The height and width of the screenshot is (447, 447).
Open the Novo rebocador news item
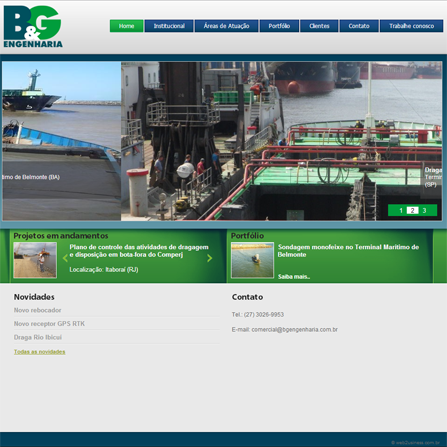pyautogui.click(x=37, y=310)
